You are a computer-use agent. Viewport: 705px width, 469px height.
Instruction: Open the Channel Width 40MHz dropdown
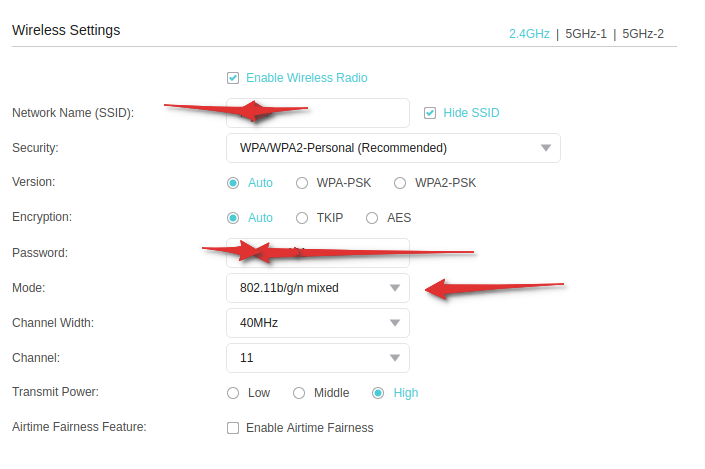pyautogui.click(x=318, y=323)
